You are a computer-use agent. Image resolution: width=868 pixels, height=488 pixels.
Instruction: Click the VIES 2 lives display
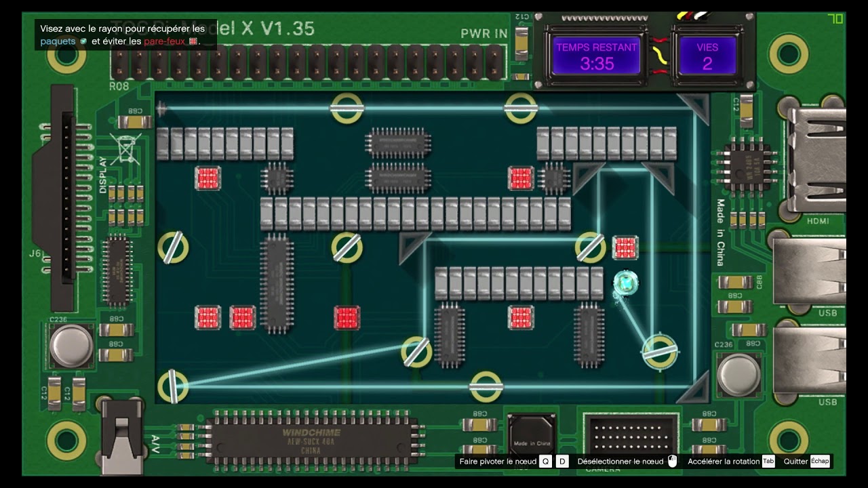tap(707, 56)
